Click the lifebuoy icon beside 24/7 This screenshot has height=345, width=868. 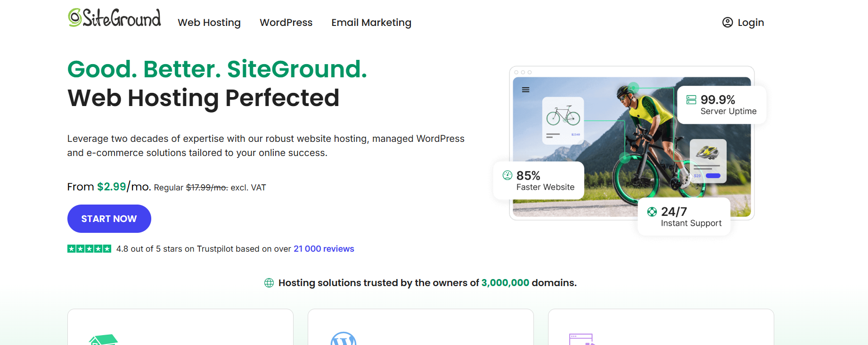click(x=652, y=212)
